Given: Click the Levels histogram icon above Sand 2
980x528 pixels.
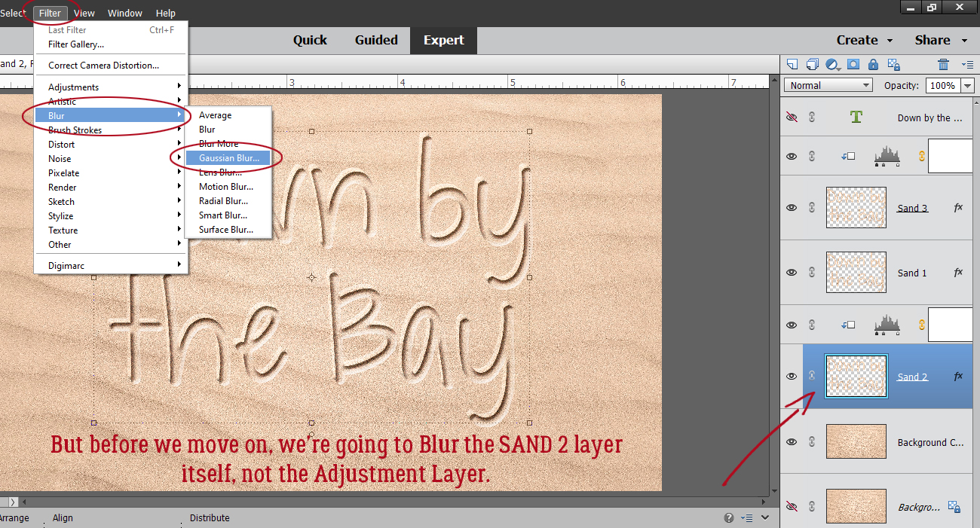Looking at the screenshot, I should (887, 325).
